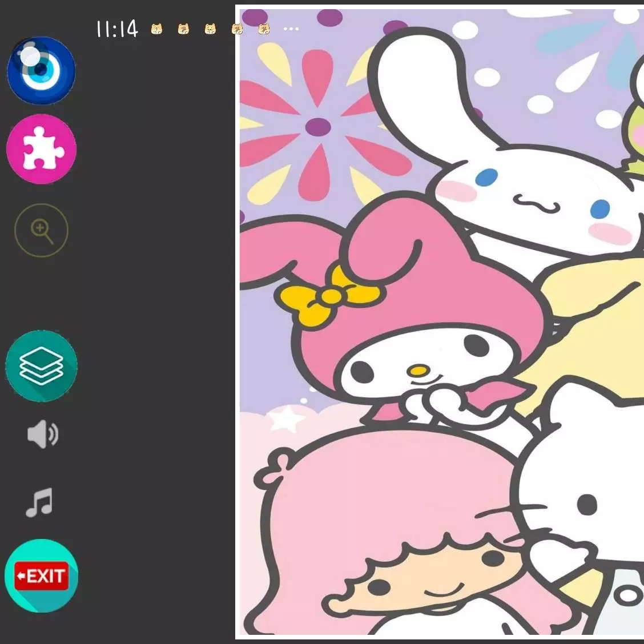This screenshot has width=644, height=644.
Task: Tap the last cat notification icon
Action: (x=264, y=29)
